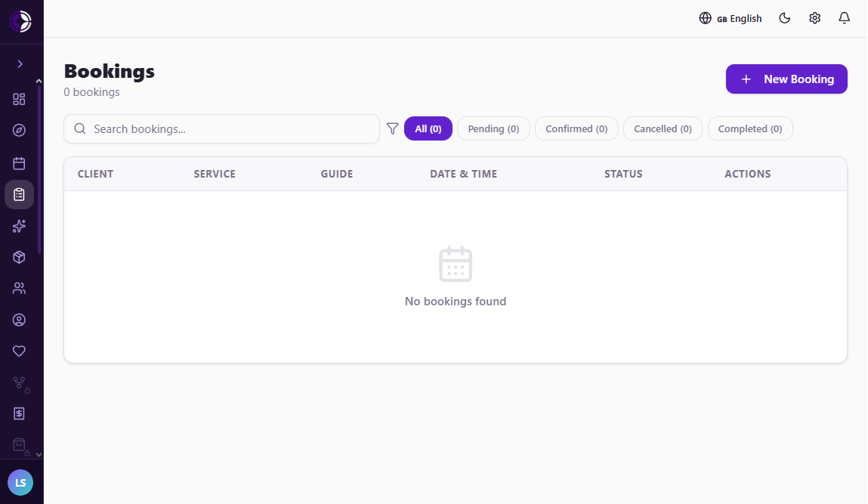Open the compass explore icon

pos(19,130)
